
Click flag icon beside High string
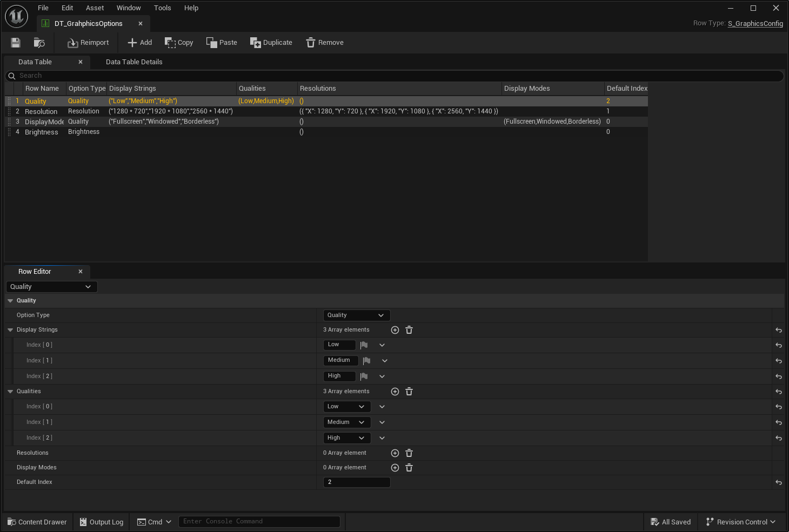(x=364, y=376)
